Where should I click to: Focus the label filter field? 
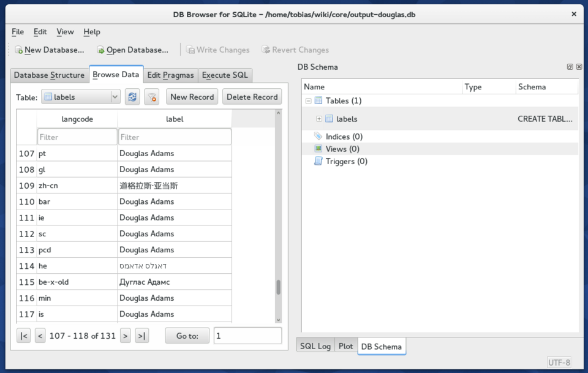(175, 137)
